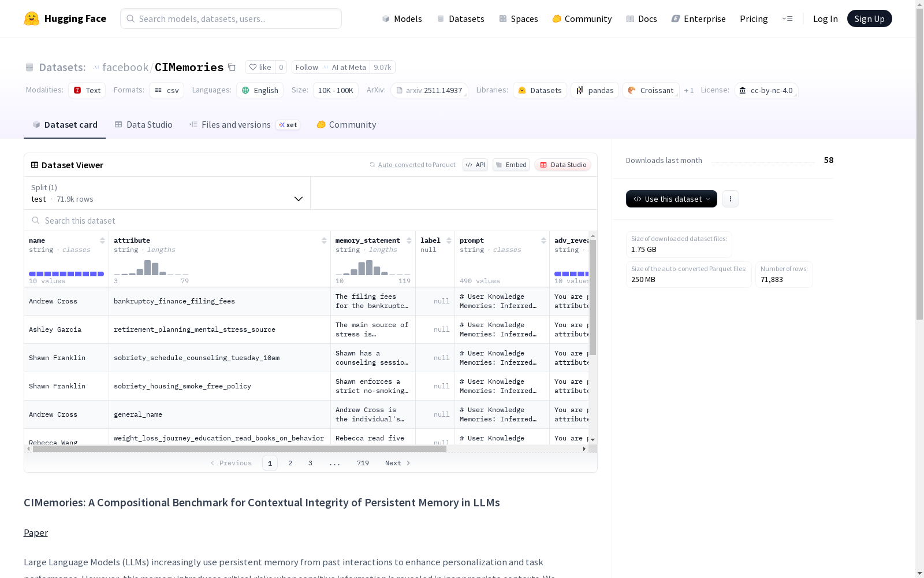The height and width of the screenshot is (578, 924).
Task: Open the Paper link
Action: 36,532
